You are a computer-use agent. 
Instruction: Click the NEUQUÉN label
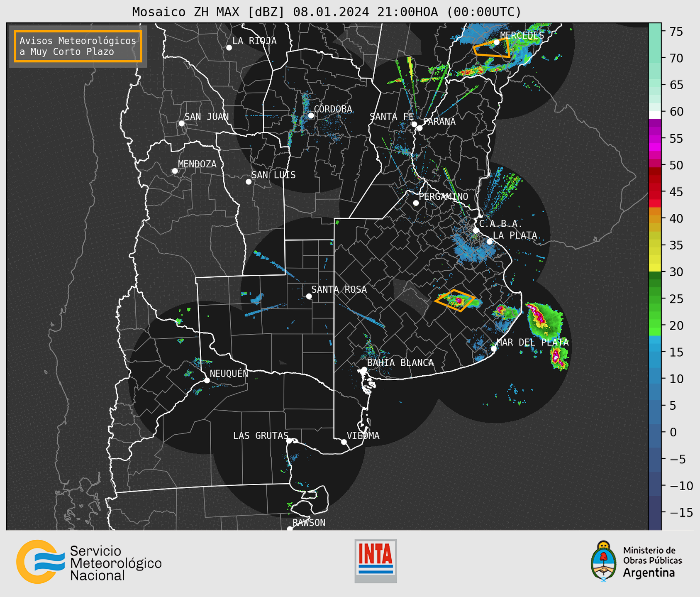pos(229,373)
